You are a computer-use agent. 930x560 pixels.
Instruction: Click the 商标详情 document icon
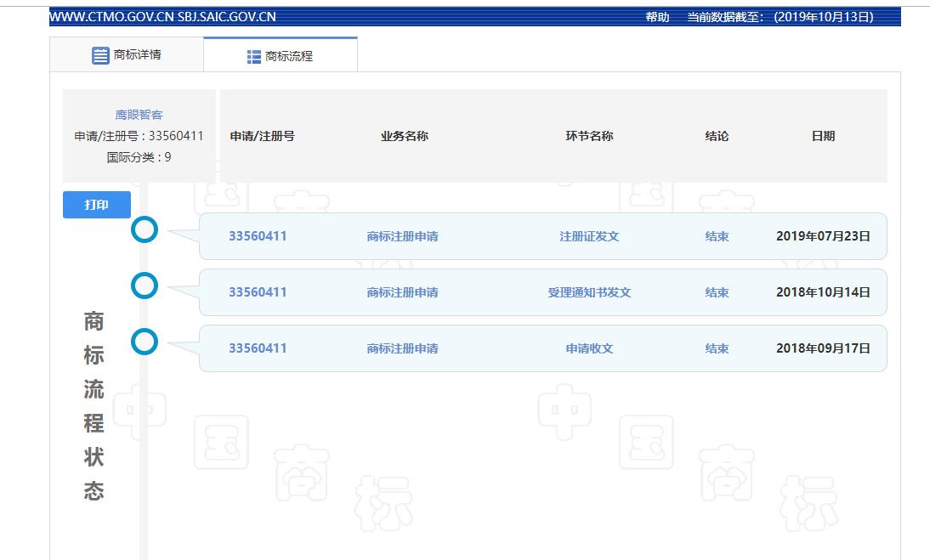[101, 55]
